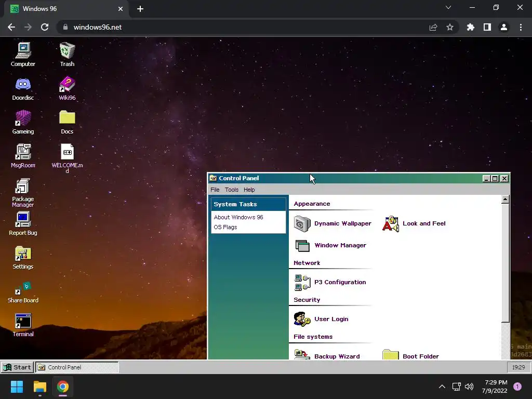
Task: Maximize the Control Panel window
Action: click(495, 179)
